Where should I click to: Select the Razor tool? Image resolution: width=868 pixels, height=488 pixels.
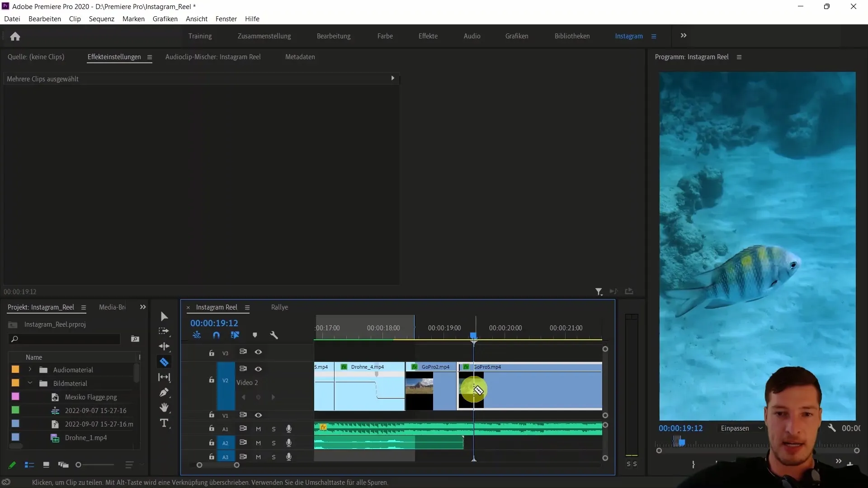point(164,362)
